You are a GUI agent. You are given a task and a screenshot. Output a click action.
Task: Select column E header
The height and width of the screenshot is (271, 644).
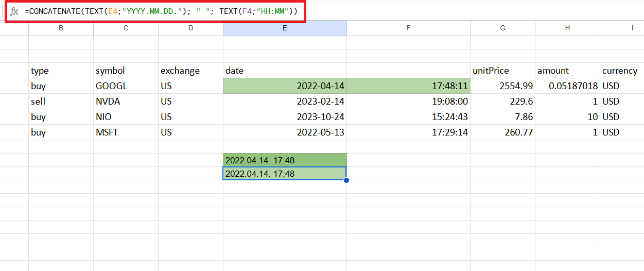coord(285,28)
